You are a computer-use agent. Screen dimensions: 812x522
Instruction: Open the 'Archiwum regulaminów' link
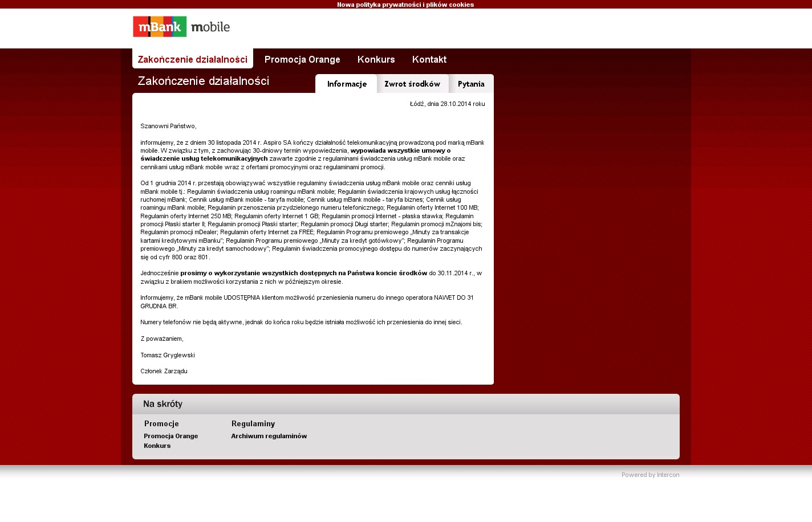coord(269,436)
